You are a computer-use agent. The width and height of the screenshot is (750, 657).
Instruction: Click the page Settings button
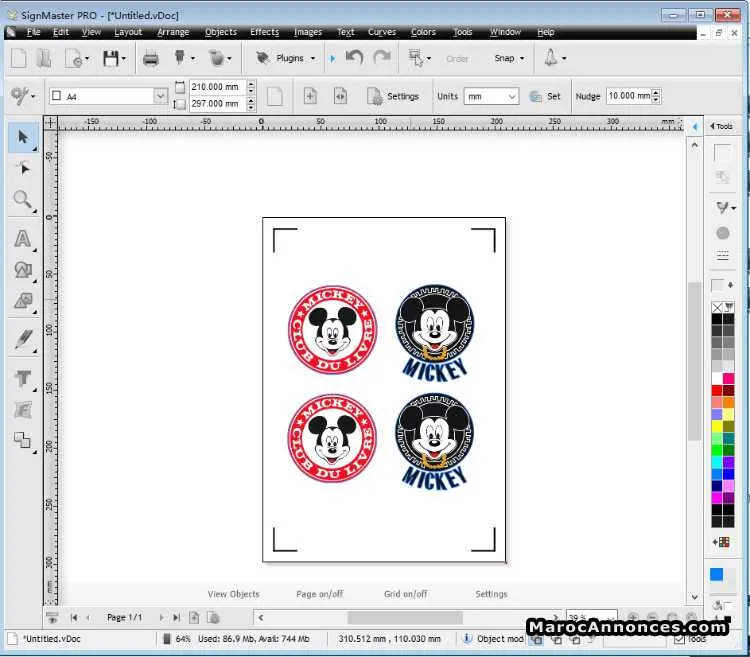(393, 96)
